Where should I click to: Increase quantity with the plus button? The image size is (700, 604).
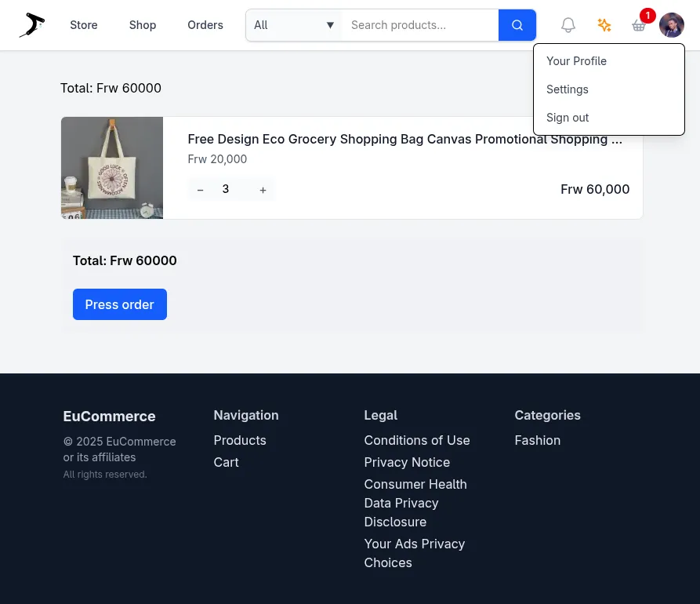tap(263, 190)
